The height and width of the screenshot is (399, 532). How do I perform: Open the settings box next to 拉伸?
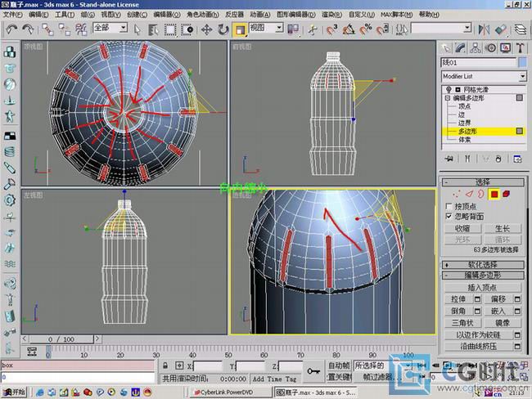coord(477,299)
